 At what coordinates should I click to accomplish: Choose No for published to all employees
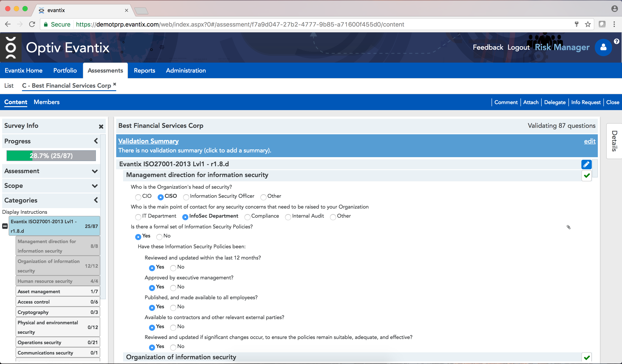[173, 307]
